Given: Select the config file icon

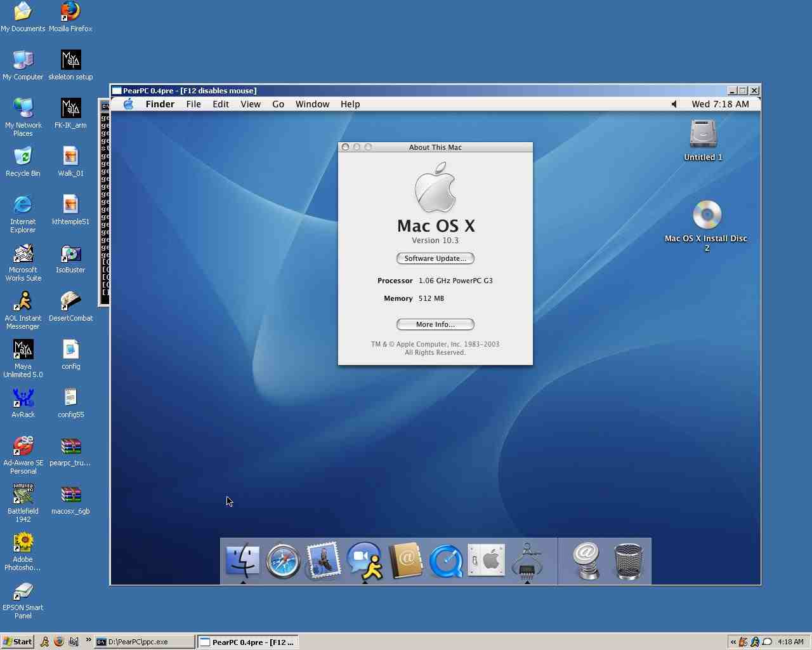Looking at the screenshot, I should coord(70,354).
